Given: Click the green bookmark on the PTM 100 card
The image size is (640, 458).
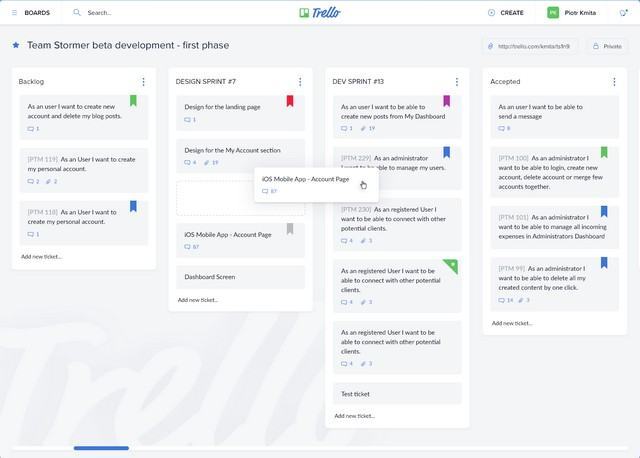Looking at the screenshot, I should [604, 152].
